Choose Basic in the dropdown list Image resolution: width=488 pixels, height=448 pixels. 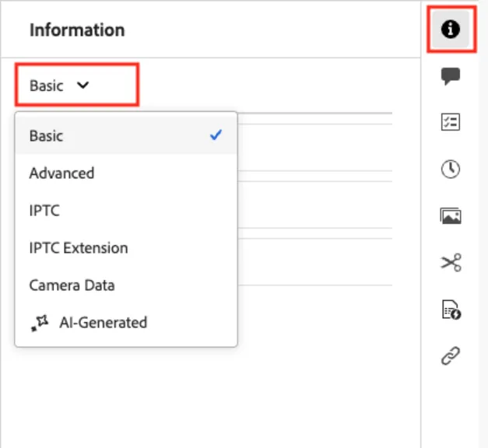pyautogui.click(x=126, y=135)
